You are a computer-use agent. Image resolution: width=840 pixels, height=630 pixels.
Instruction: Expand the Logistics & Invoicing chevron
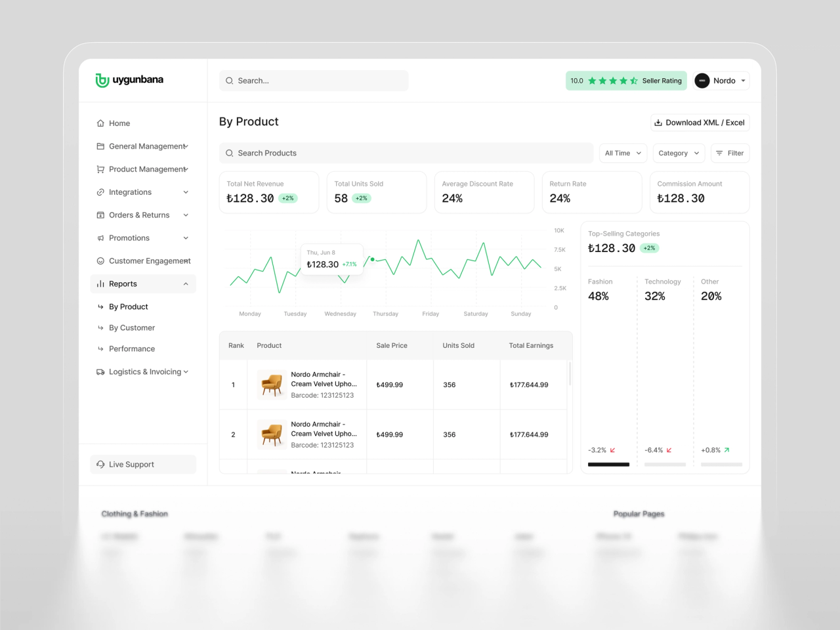186,372
